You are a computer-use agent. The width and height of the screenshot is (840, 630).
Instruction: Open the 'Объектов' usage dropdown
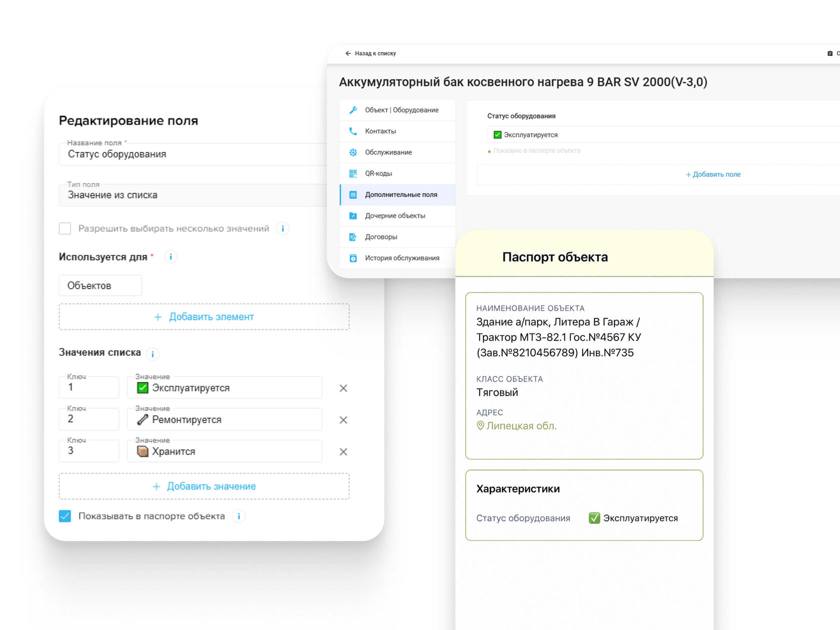100,285
